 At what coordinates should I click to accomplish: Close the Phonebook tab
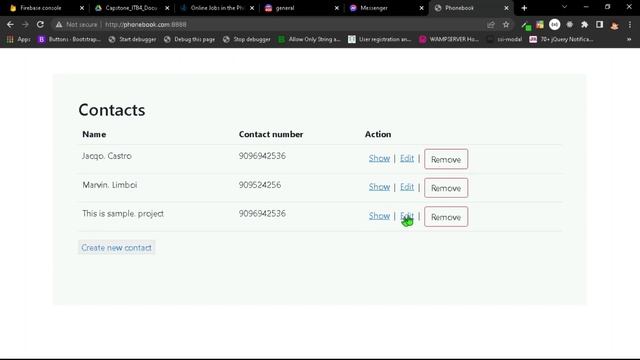[x=507, y=8]
